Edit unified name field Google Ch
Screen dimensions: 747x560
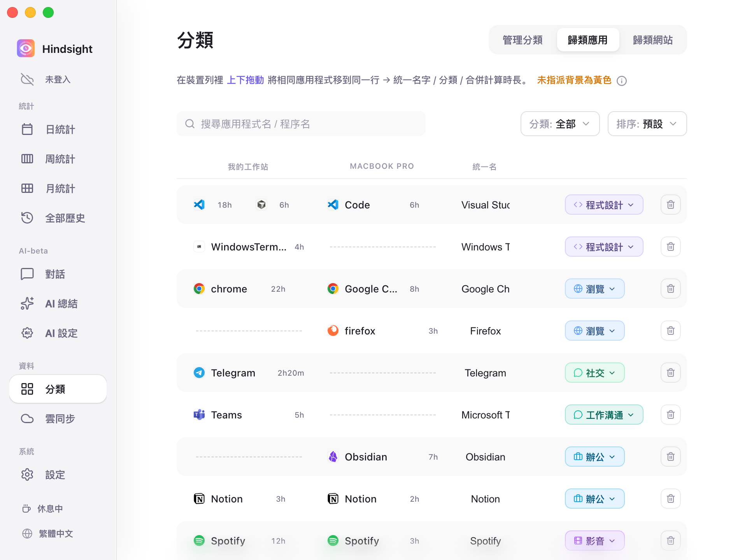point(485,289)
